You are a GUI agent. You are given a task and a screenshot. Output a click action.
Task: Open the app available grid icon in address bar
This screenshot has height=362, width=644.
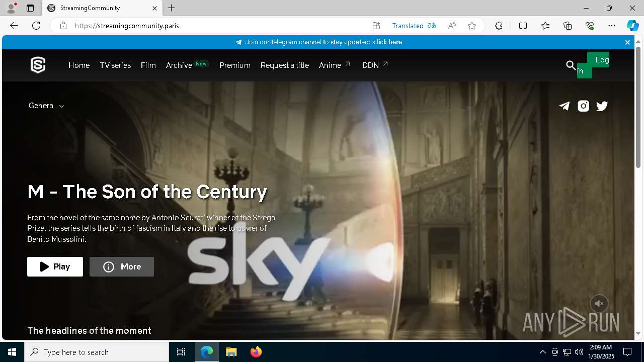376,26
